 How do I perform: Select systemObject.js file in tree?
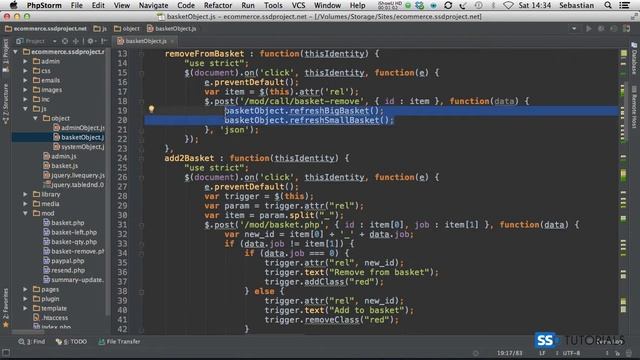pyautogui.click(x=79, y=147)
